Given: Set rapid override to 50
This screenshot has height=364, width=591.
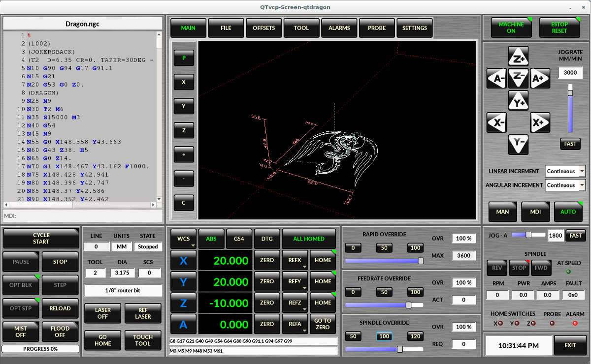Looking at the screenshot, I should point(384,248).
